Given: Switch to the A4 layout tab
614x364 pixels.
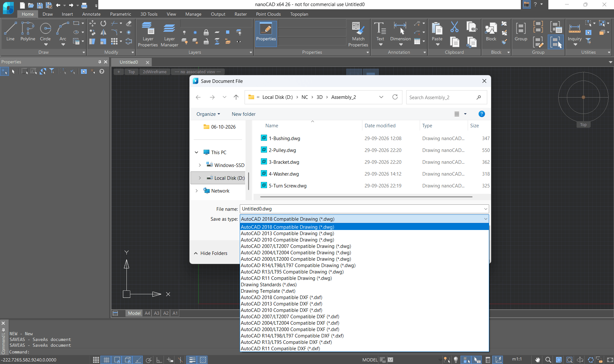Looking at the screenshot, I should tap(147, 313).
